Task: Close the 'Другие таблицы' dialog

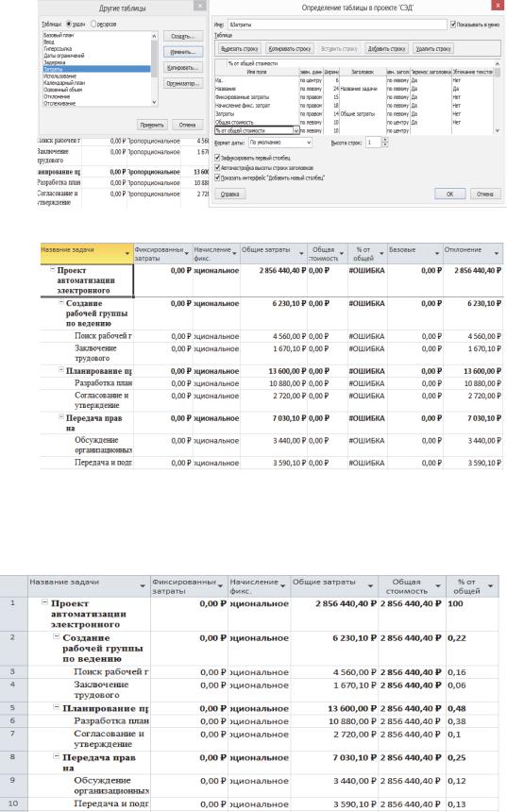Action: click(199, 5)
